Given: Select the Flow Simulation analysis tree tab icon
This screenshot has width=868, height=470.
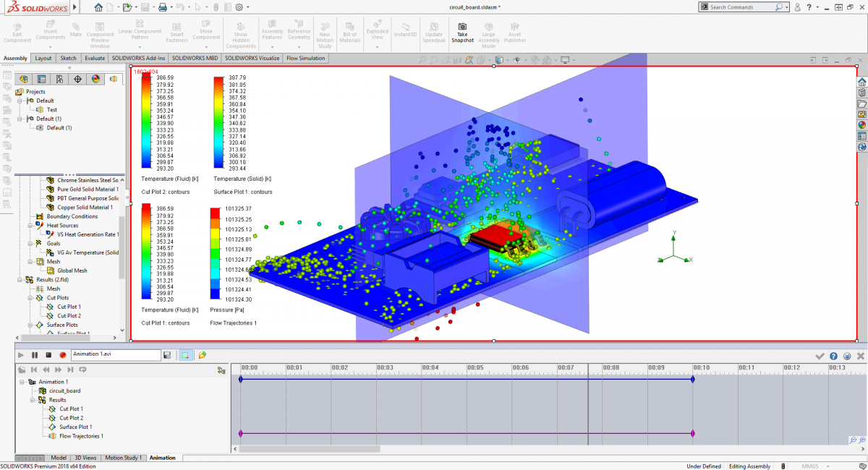Looking at the screenshot, I should pos(113,79).
